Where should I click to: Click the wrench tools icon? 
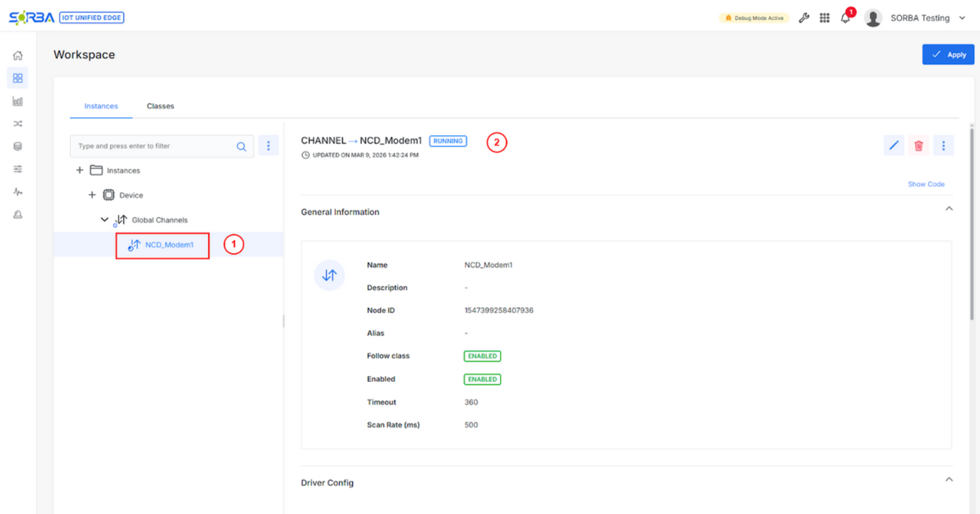coord(804,18)
